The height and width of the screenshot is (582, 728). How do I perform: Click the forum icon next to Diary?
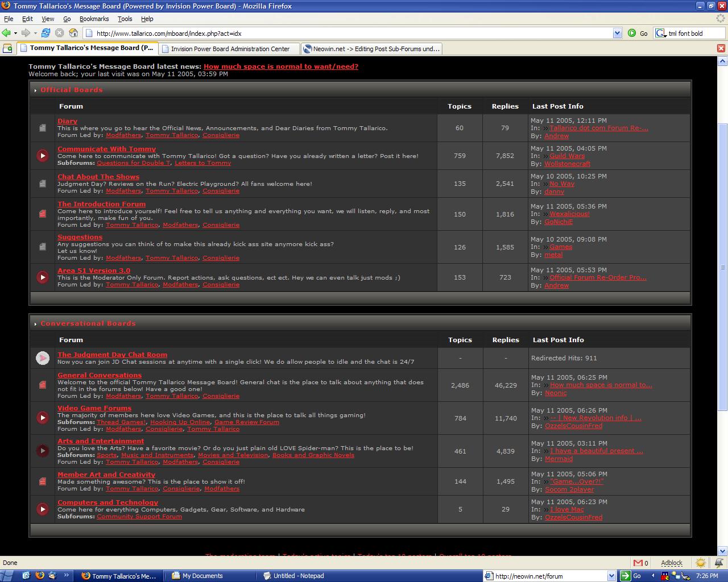[42, 127]
